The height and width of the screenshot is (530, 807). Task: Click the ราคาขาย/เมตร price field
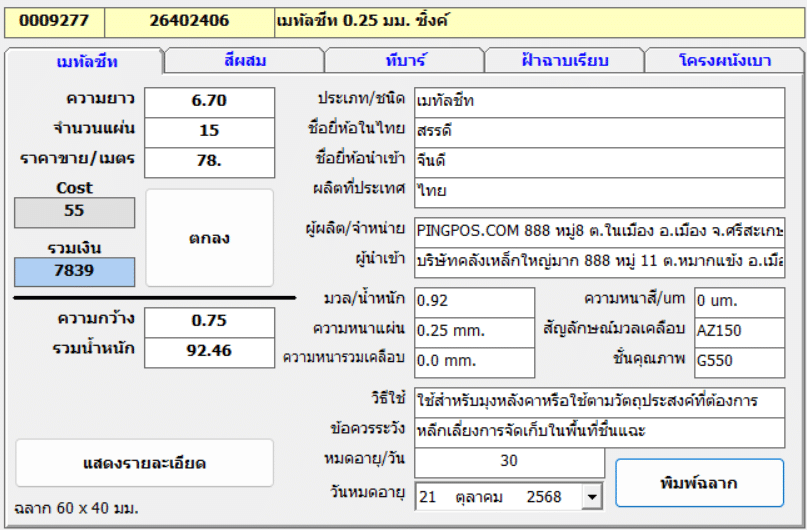pyautogui.click(x=209, y=160)
